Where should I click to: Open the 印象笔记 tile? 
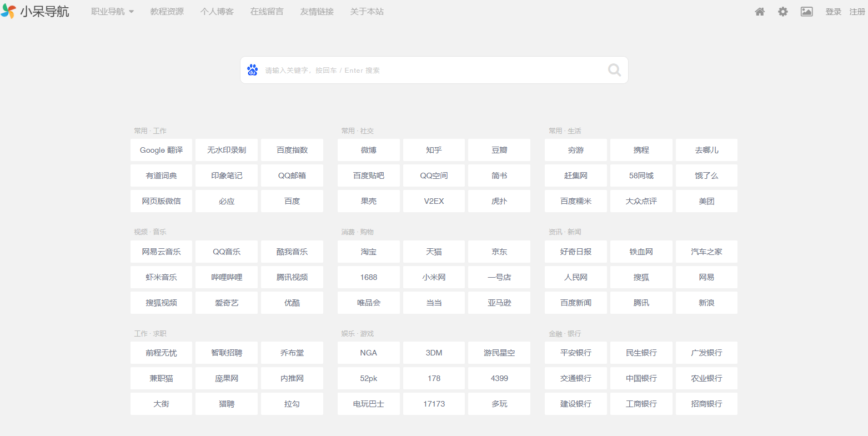[x=227, y=176]
